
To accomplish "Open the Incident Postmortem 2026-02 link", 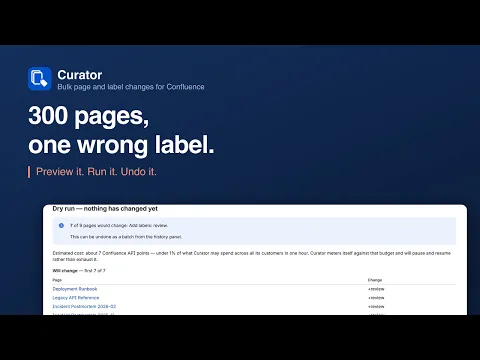I will click(x=84, y=306).
